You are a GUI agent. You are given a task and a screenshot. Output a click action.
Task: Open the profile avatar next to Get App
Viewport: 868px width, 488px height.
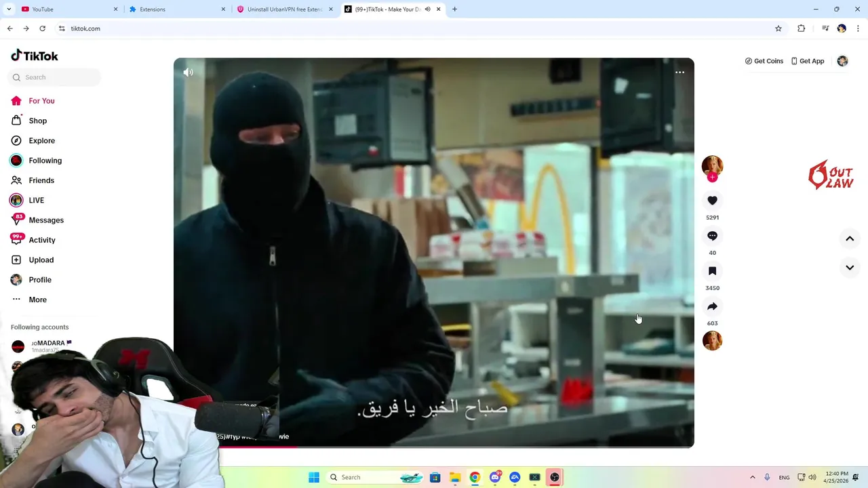[842, 61]
